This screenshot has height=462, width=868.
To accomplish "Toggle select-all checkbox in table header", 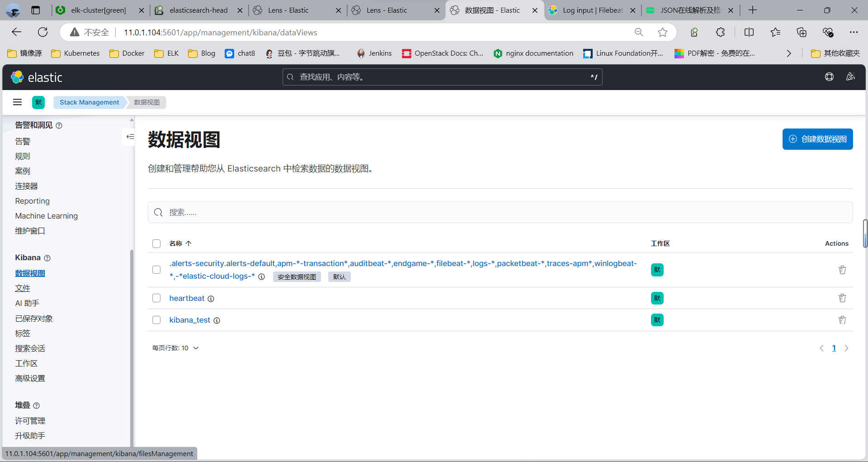I will 156,243.
